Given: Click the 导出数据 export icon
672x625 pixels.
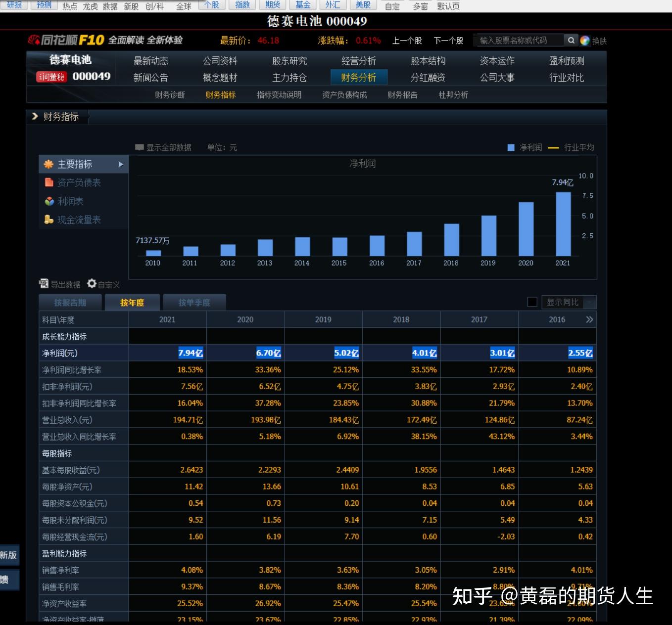Looking at the screenshot, I should [x=44, y=283].
